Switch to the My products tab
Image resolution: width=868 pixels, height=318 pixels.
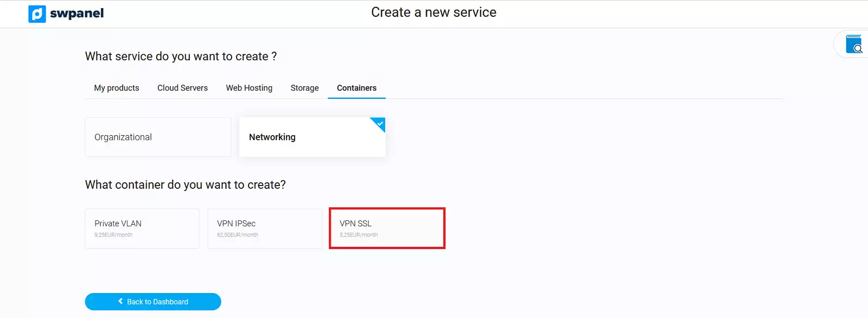[117, 88]
